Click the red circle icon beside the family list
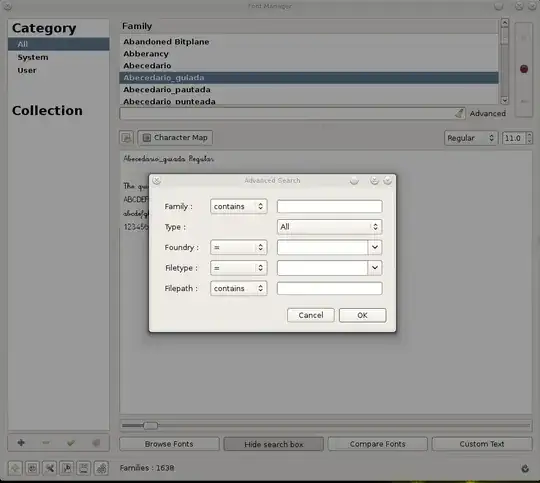540x483 pixels. 524,69
